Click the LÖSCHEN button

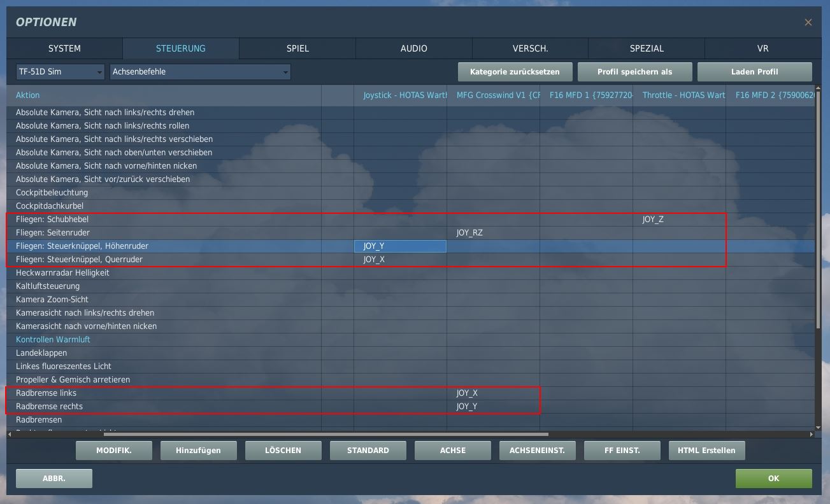(283, 451)
